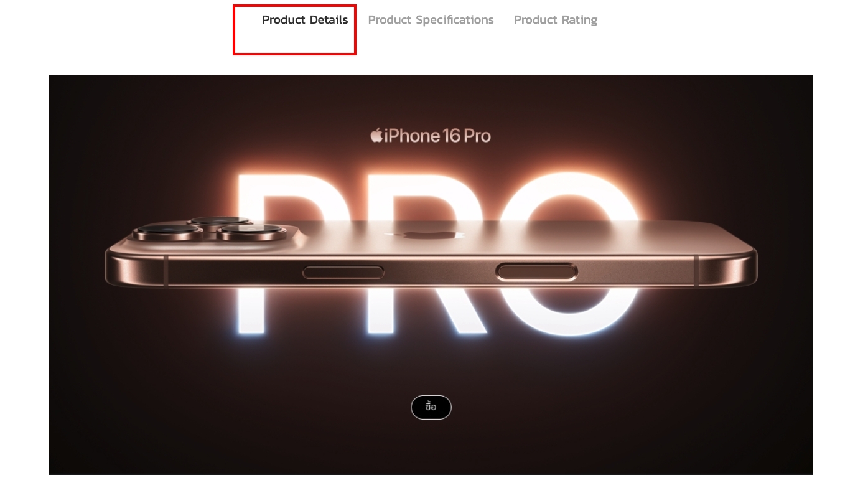The image size is (868, 488).
Task: Click Apple logo beside iPhone 16 Pro title
Action: pos(376,135)
